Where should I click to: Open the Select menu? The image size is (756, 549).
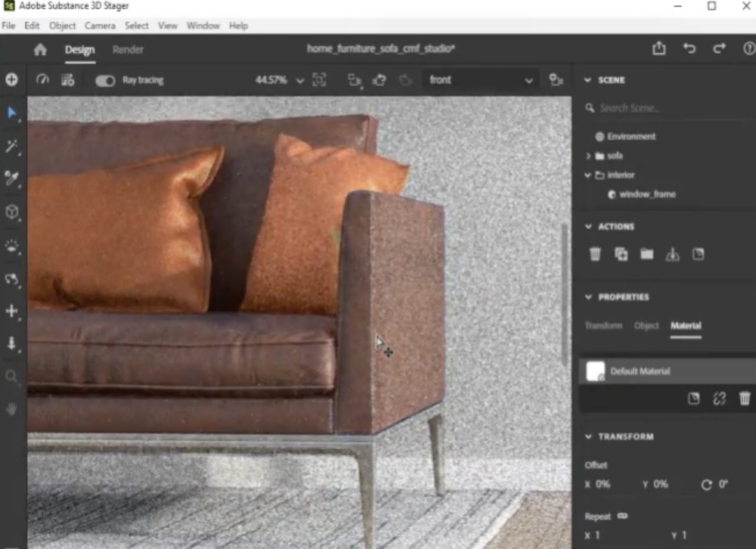(x=136, y=26)
